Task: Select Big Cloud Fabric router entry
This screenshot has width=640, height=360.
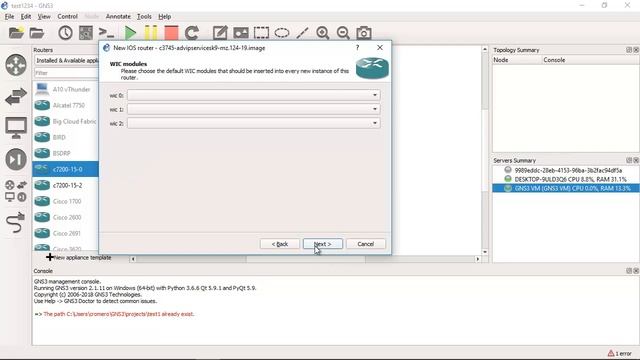Action: [x=65, y=121]
